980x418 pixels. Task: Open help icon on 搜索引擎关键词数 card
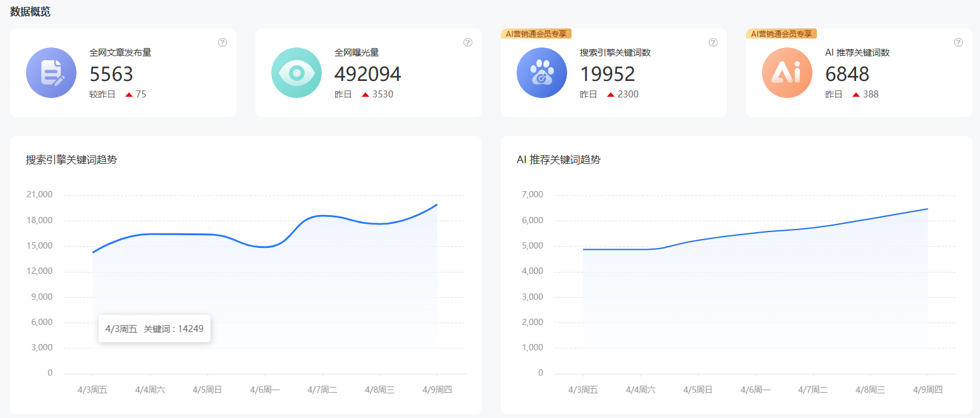713,42
